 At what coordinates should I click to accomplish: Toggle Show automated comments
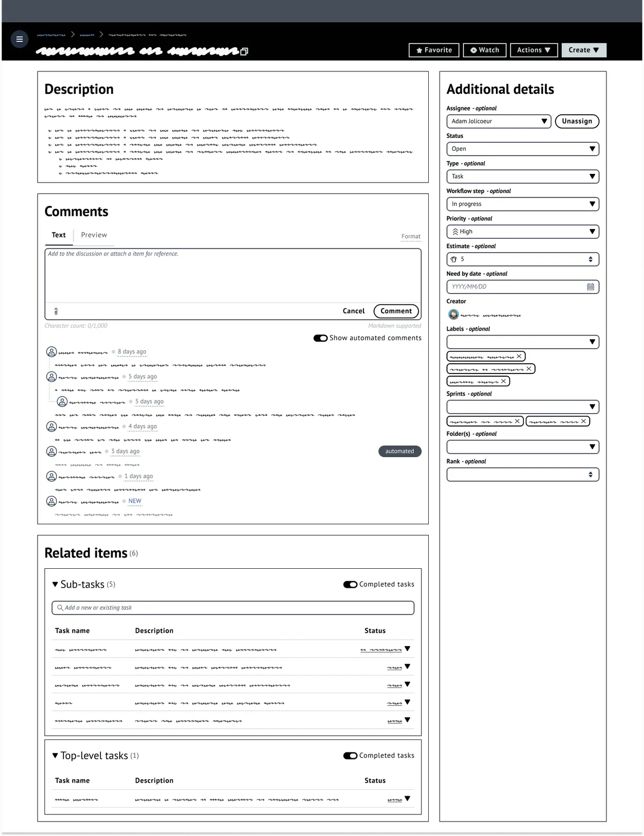point(320,338)
